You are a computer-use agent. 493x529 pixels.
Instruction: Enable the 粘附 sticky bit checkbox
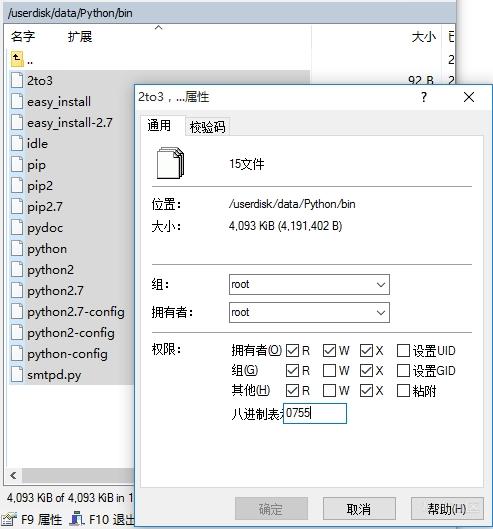click(403, 391)
